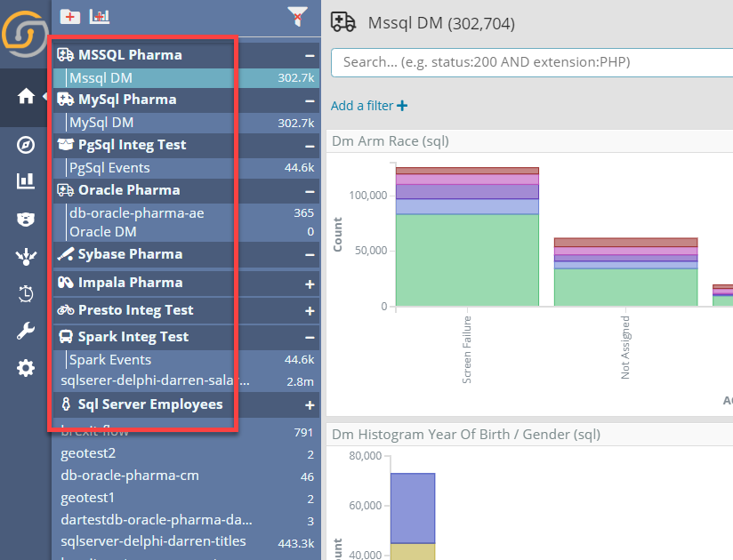Viewport: 733px width, 560px height.
Task: Collapse the PgSql Integ Test group
Action: pos(310,146)
